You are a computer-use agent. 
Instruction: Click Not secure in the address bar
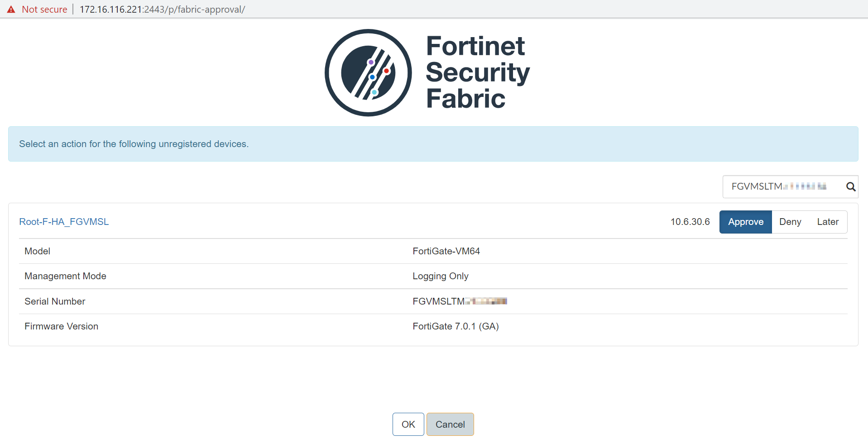pos(44,9)
